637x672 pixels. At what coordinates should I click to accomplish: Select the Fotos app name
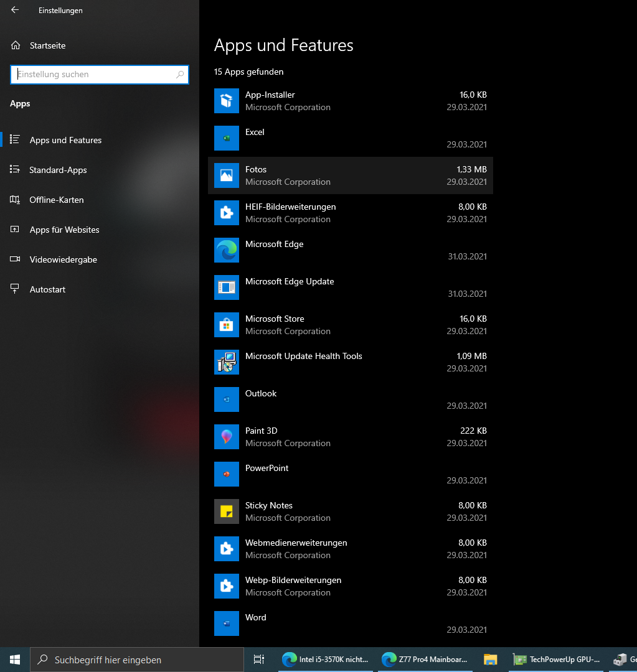256,169
